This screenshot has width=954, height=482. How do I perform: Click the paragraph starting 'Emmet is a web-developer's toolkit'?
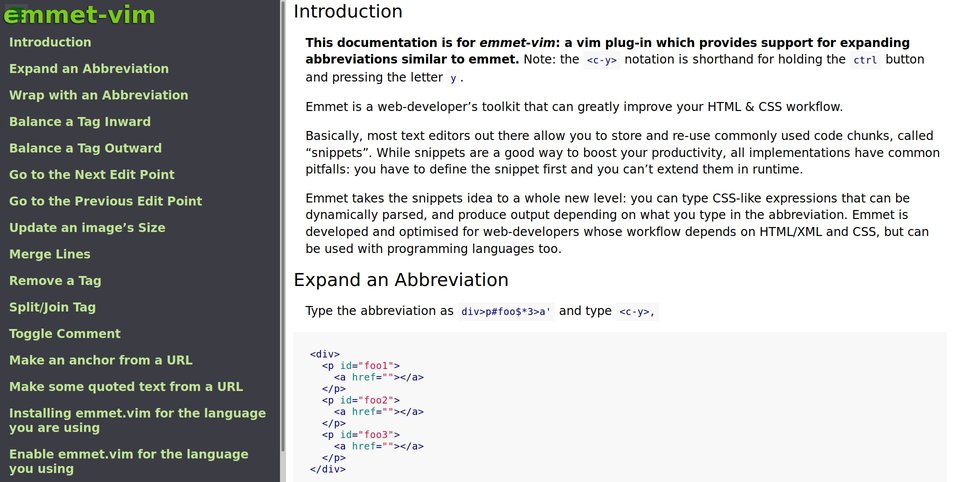574,107
